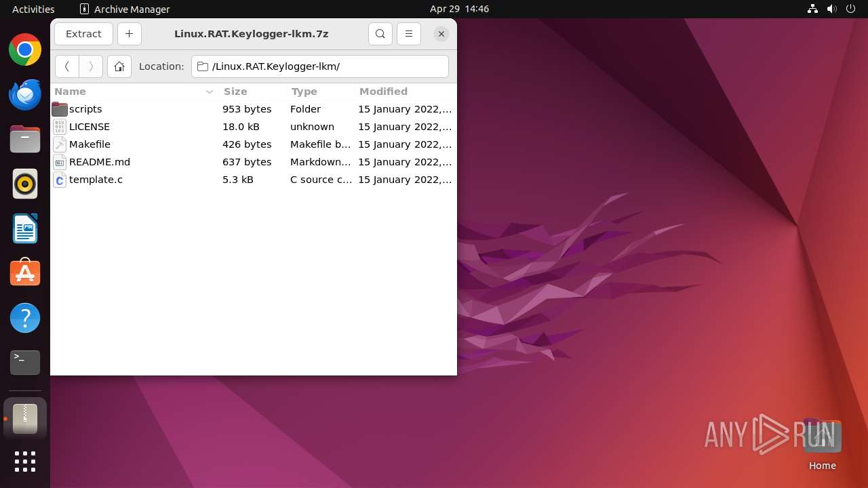Select the Makefile file name
This screenshot has width=868, height=488.
pyautogui.click(x=90, y=144)
